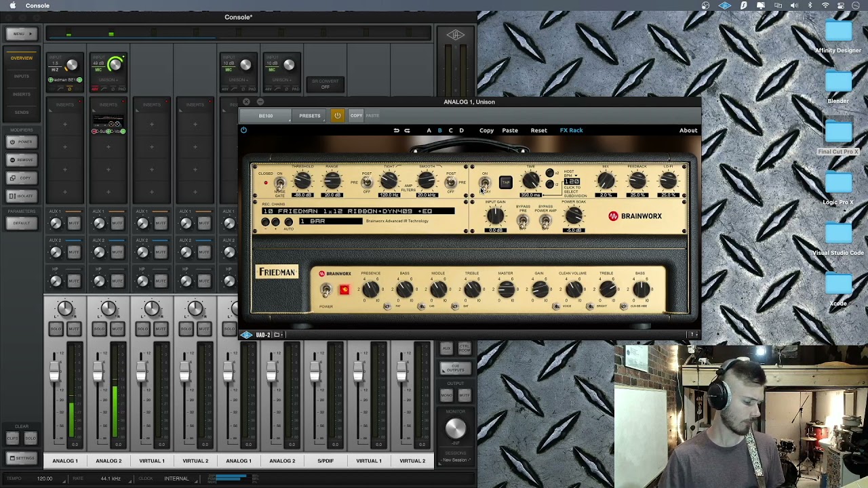Click the UAD-2 diamond logo icon
The image size is (868, 488).
[247, 335]
